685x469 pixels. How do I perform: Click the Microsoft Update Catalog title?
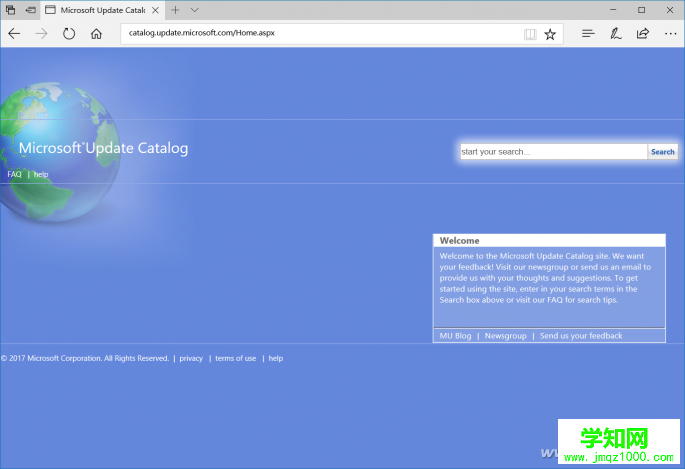coord(104,148)
